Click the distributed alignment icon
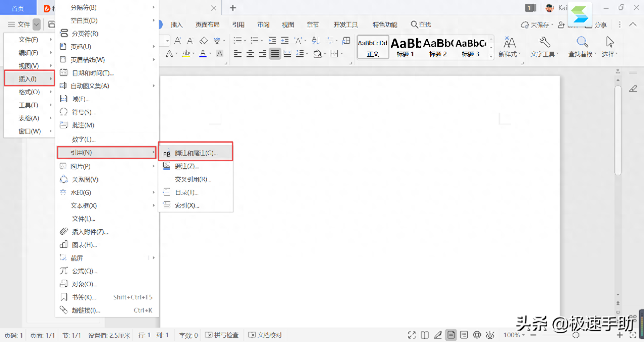The height and width of the screenshot is (342, 644). (287, 54)
